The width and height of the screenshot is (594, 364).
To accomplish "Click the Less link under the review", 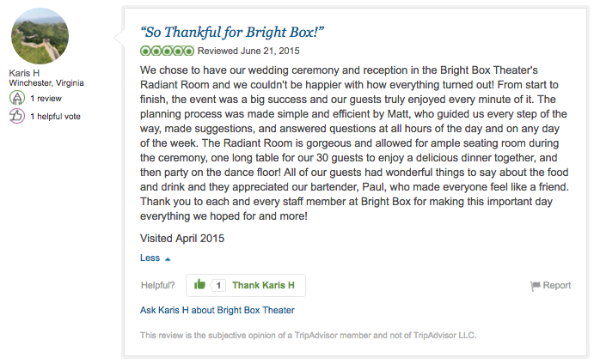I will click(150, 258).
